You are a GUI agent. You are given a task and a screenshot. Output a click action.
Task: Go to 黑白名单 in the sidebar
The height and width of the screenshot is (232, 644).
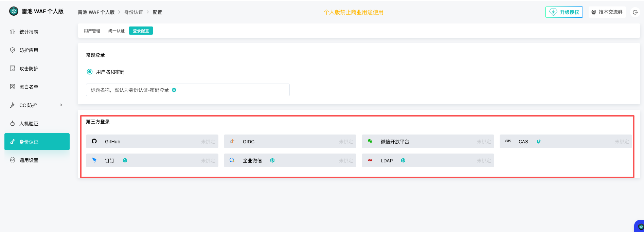coord(29,87)
